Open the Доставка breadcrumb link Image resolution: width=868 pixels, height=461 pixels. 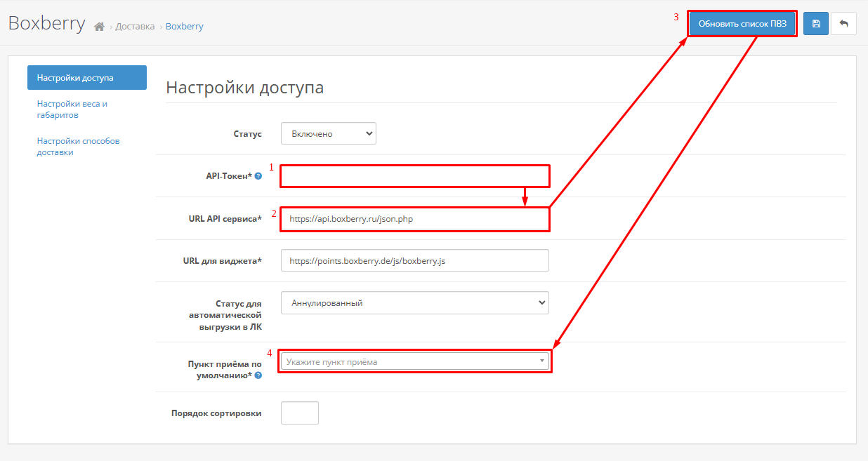(135, 27)
